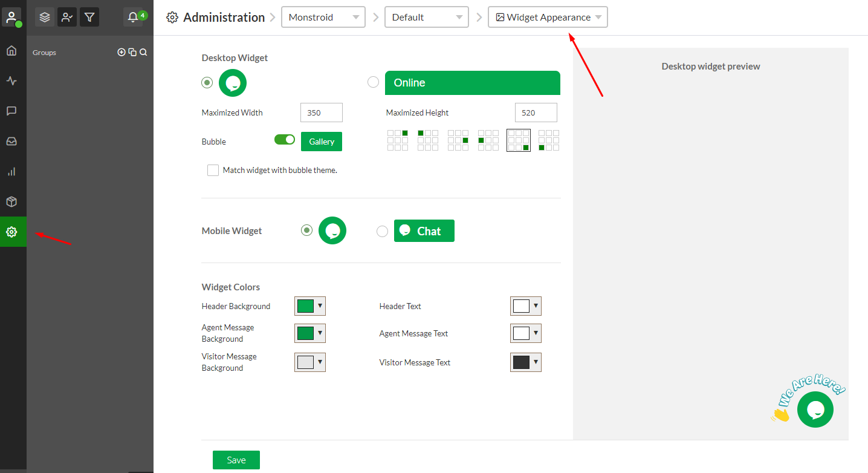Open the Header Background color picker
The height and width of the screenshot is (473, 868).
(310, 306)
